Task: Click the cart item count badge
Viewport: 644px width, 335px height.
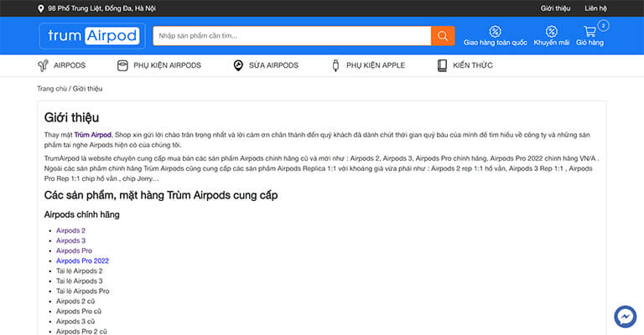Action: pyautogui.click(x=603, y=25)
